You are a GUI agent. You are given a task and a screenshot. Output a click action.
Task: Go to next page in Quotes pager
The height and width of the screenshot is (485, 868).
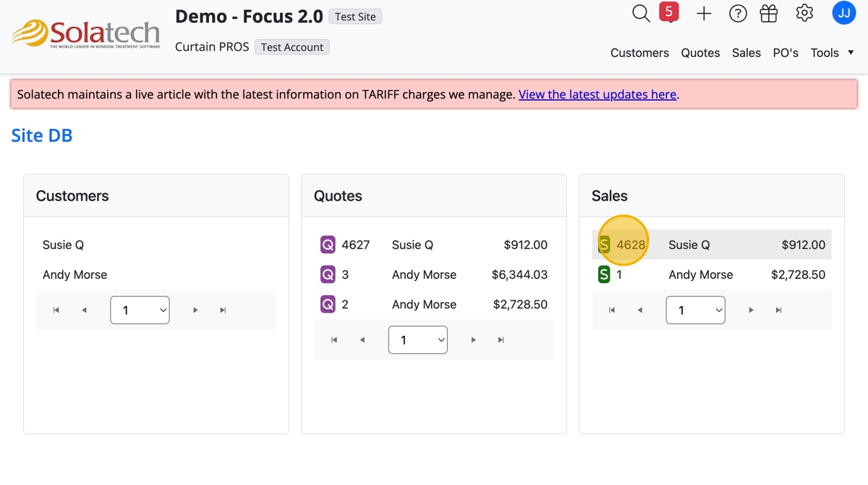click(474, 339)
